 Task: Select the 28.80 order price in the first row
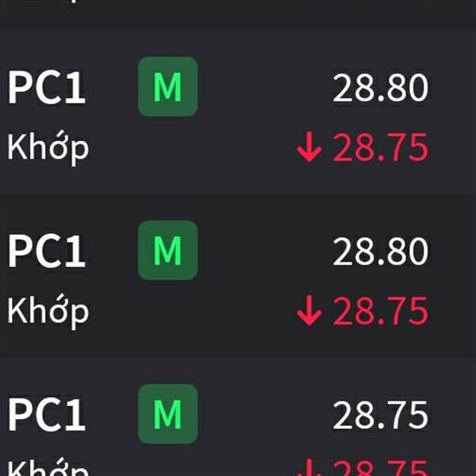(x=380, y=88)
